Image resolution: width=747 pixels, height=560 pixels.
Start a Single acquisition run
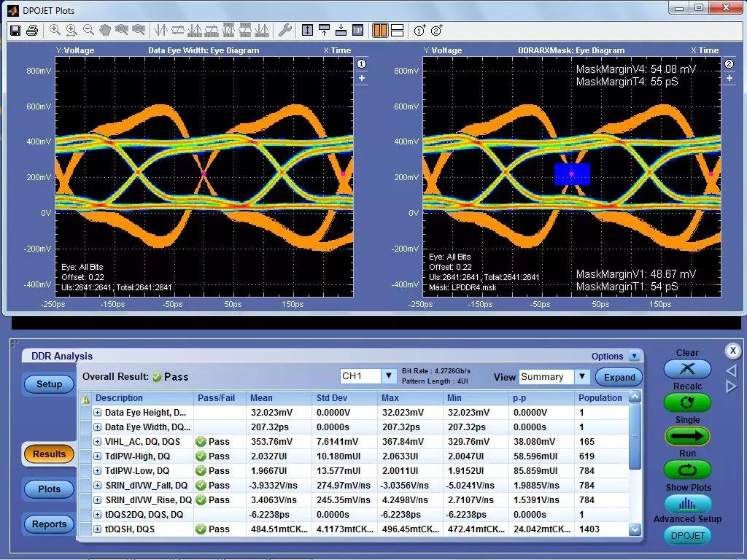(x=687, y=436)
